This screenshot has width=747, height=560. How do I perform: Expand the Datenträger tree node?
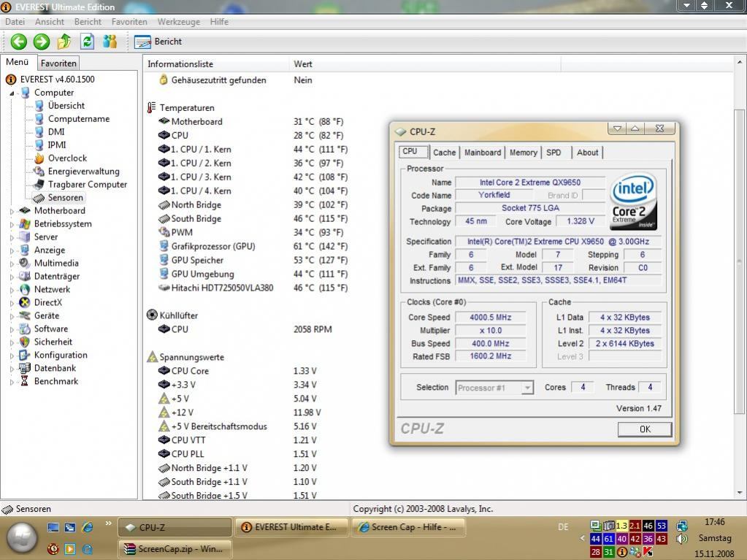12,277
